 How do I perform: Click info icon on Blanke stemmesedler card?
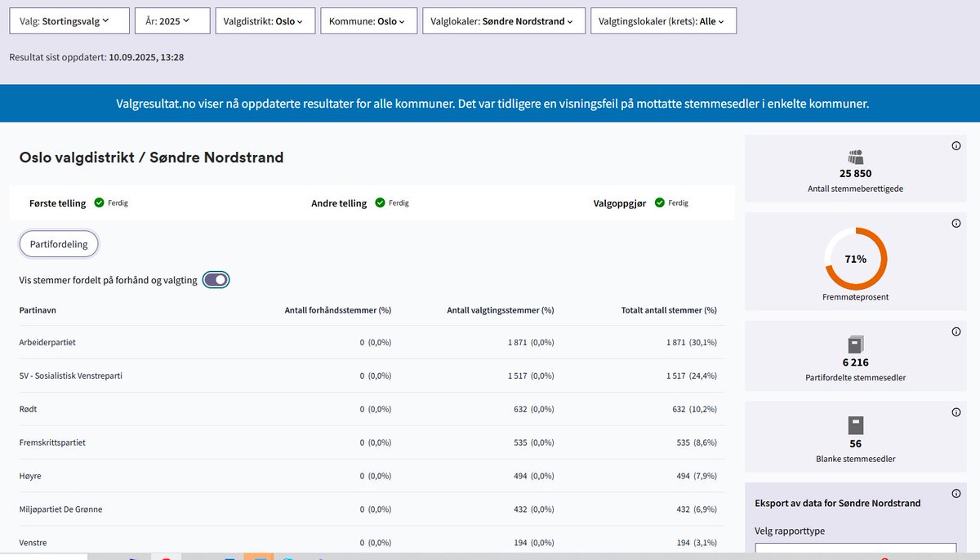[956, 412]
